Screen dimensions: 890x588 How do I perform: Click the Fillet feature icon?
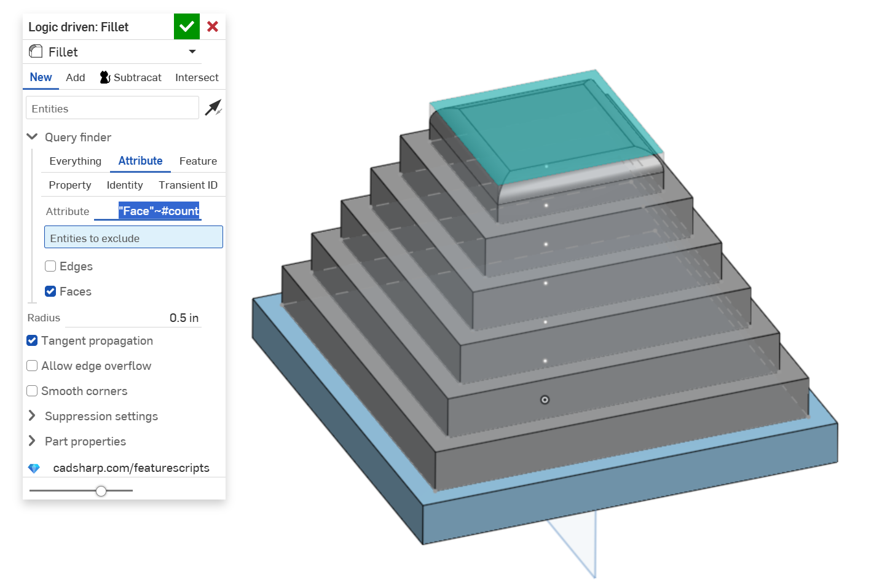click(x=36, y=52)
